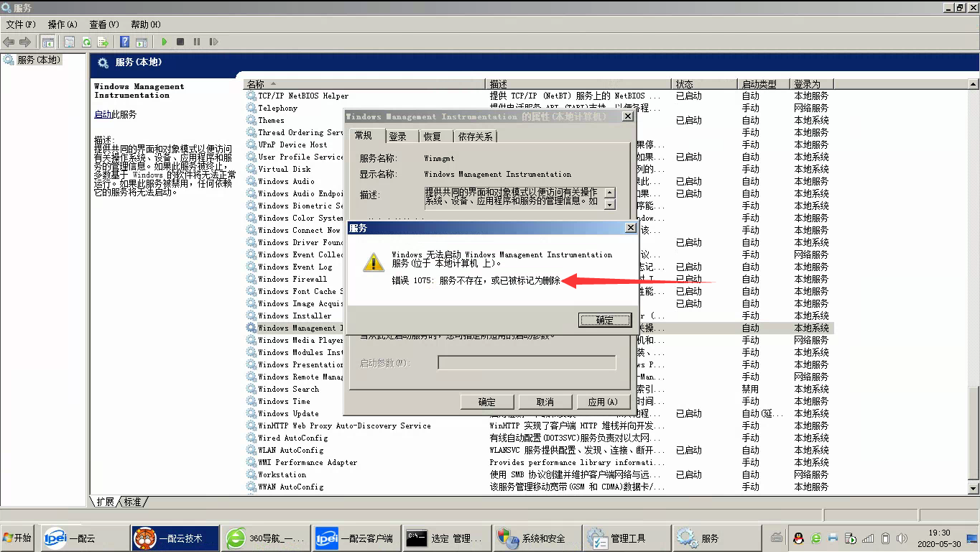Switch to the 扩展 view tab at bottom

[x=105, y=502]
